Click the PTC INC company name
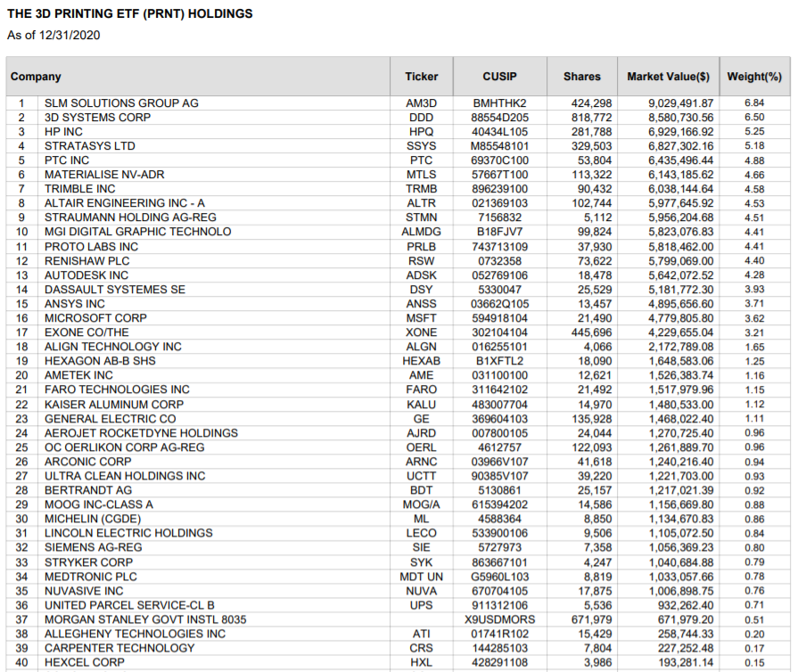Screen dimensions: 806x672 (67, 160)
